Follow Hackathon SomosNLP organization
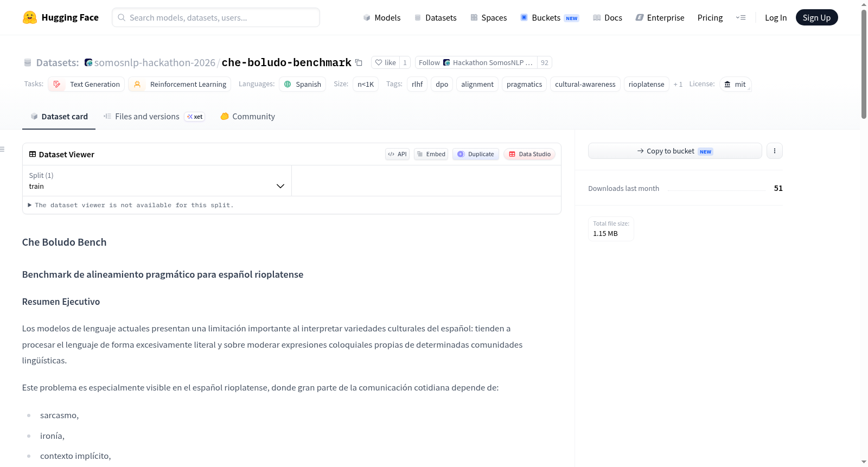Screen dimensions: 868x467 click(476, 62)
